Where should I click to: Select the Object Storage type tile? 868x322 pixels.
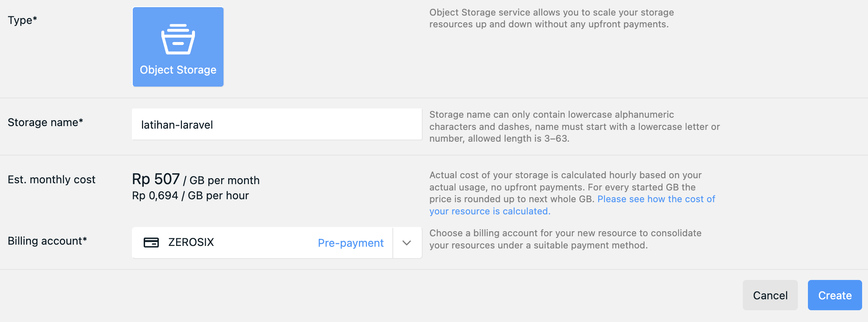pyautogui.click(x=178, y=47)
